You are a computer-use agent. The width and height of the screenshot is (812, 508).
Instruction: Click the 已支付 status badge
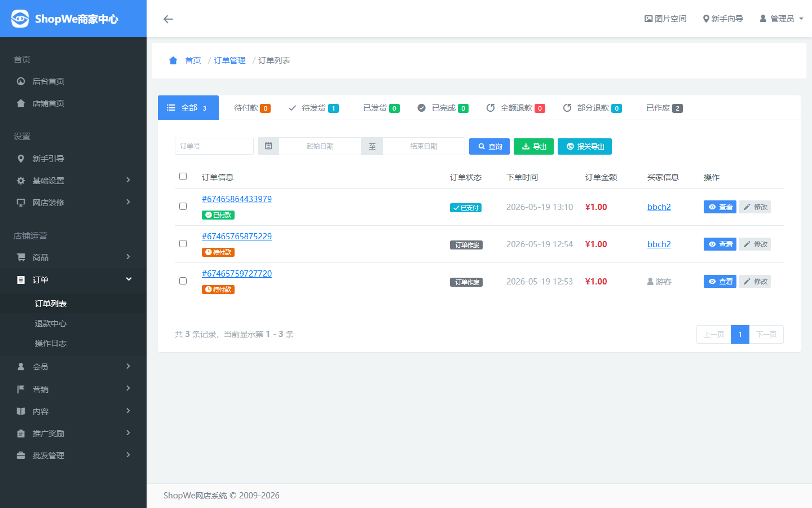(466, 208)
